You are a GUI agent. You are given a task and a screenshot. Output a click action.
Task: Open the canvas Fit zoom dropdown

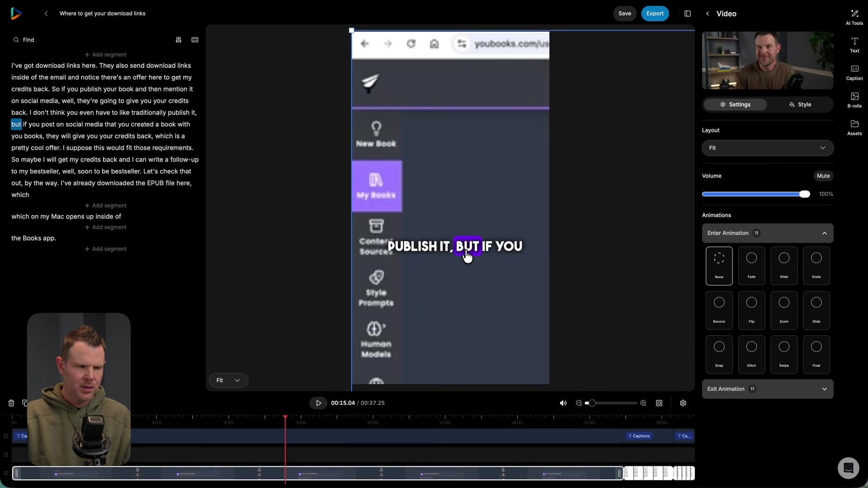tap(228, 380)
